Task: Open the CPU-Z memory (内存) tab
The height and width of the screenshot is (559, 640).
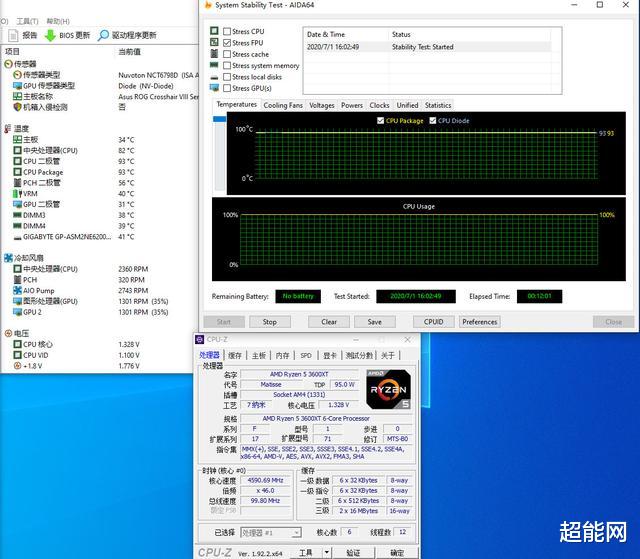Action: click(282, 355)
